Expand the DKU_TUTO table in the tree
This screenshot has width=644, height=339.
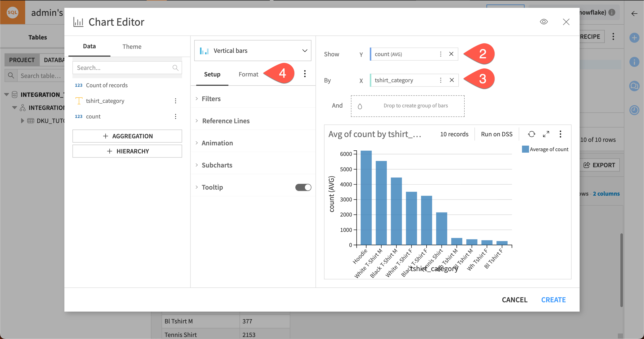(x=22, y=121)
